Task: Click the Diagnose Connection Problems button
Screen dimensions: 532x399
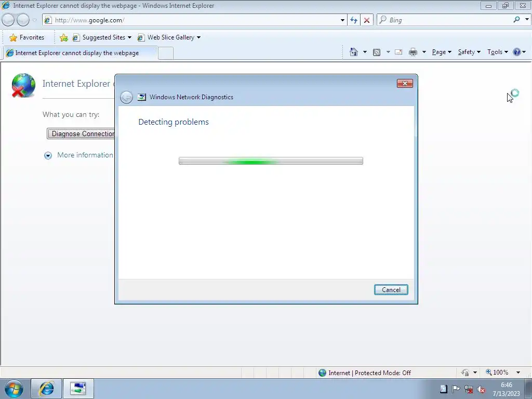Action: pos(81,134)
